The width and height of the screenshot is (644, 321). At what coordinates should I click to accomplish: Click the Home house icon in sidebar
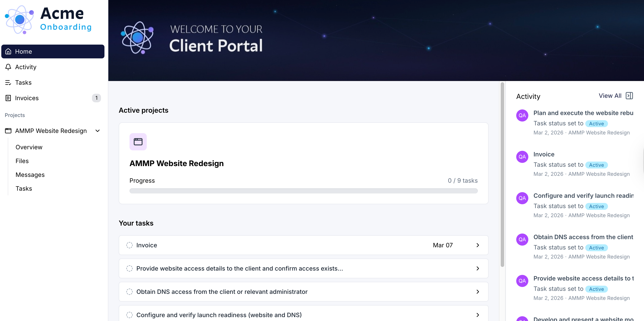pos(8,51)
